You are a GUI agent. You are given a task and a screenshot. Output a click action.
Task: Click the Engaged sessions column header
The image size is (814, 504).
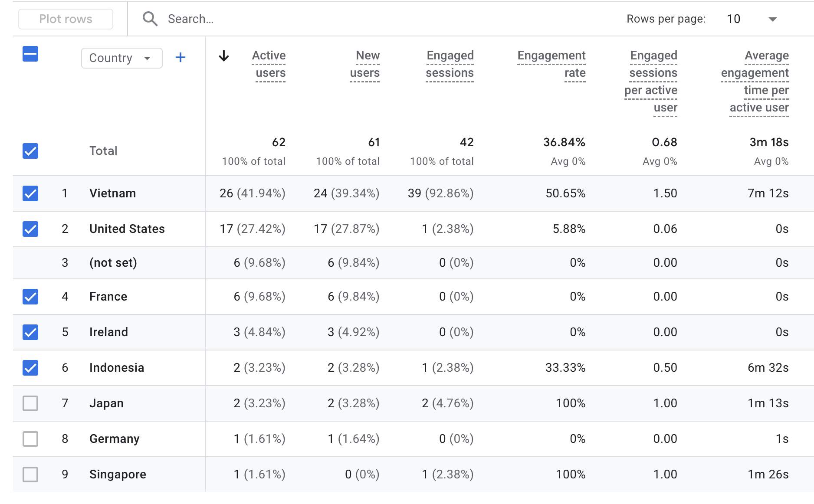pyautogui.click(x=450, y=64)
